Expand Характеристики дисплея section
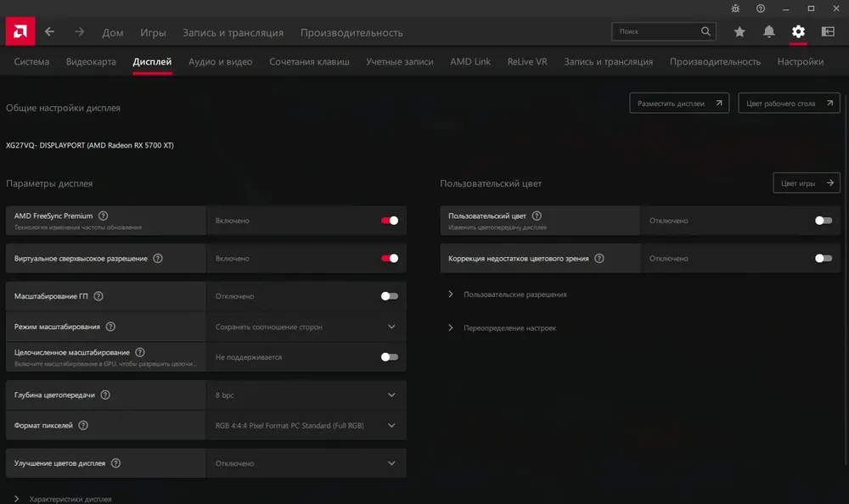The image size is (849, 504). (x=63, y=499)
